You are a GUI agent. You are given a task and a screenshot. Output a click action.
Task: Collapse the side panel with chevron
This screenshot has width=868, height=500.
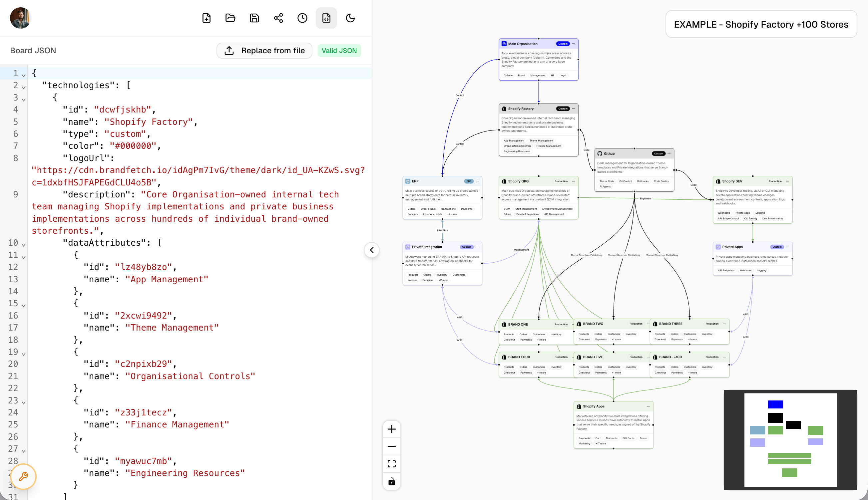click(372, 250)
